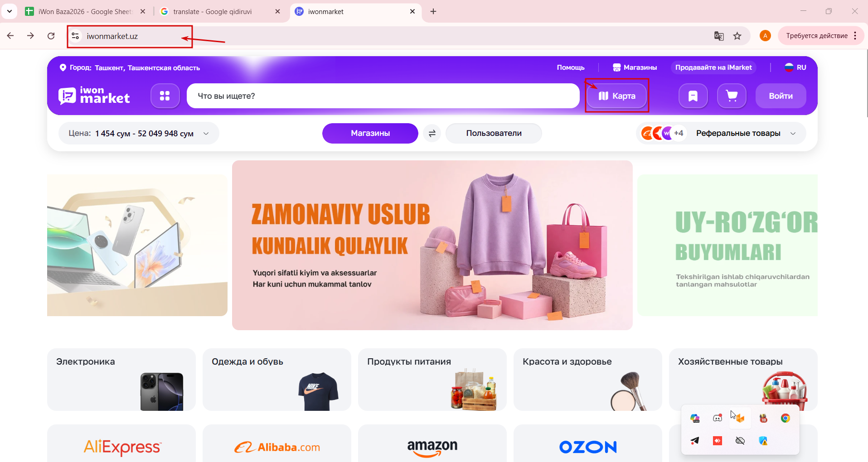
Task: Click the Что вы ищете search field
Action: [x=383, y=96]
